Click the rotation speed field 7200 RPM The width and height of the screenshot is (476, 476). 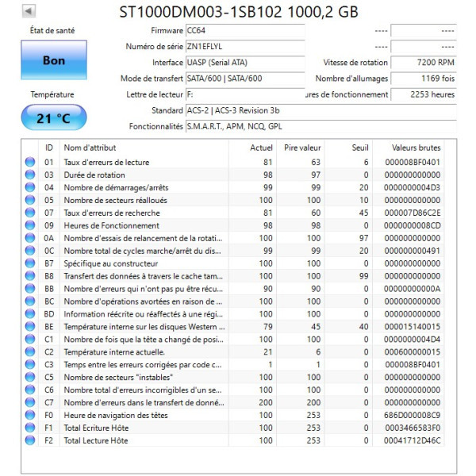(424, 63)
